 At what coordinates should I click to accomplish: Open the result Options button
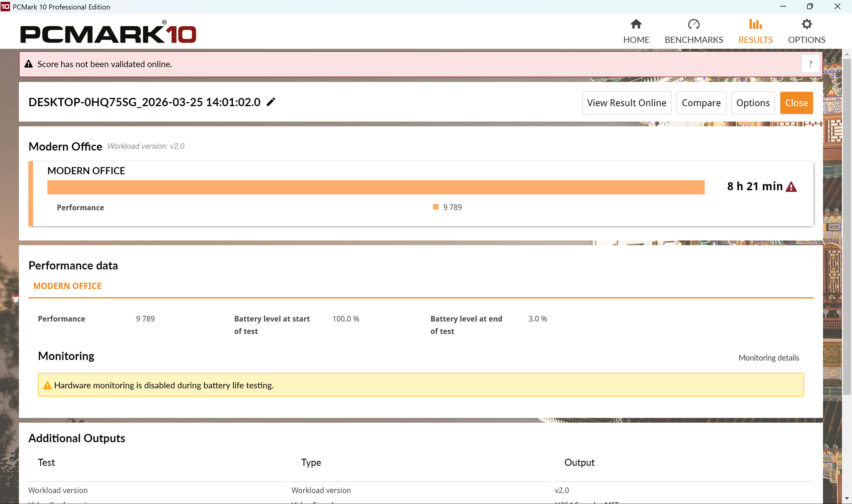[x=753, y=103]
